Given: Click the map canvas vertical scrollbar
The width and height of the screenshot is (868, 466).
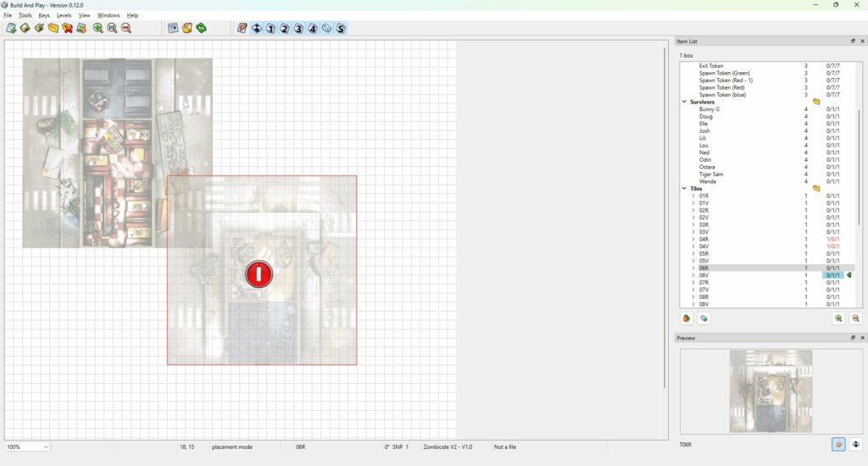Looking at the screenshot, I should point(665,218).
